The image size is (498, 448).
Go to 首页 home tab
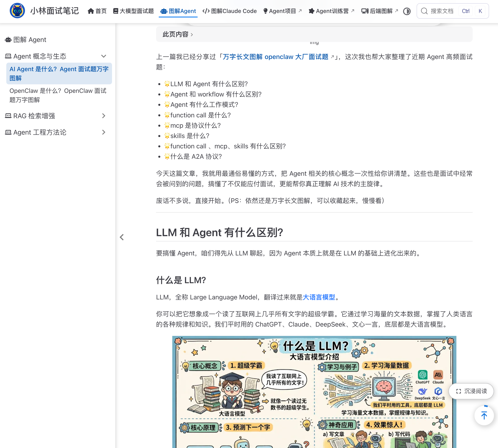click(x=97, y=11)
